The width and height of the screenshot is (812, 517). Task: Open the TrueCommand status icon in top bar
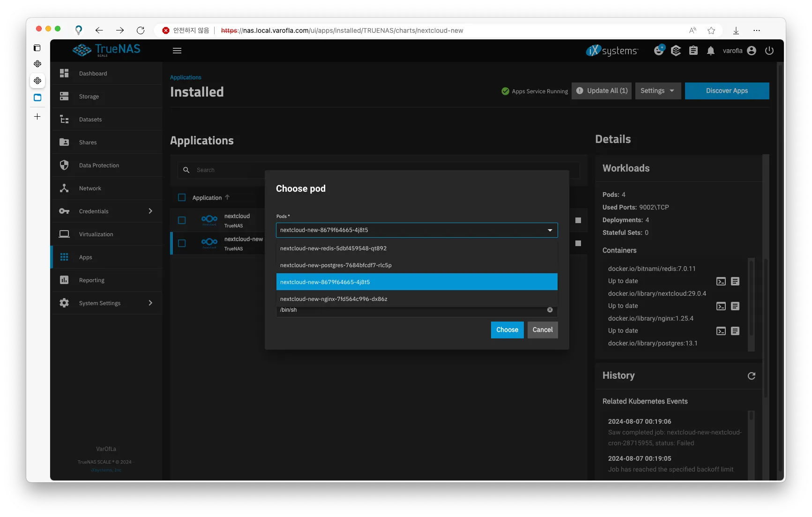(x=659, y=50)
